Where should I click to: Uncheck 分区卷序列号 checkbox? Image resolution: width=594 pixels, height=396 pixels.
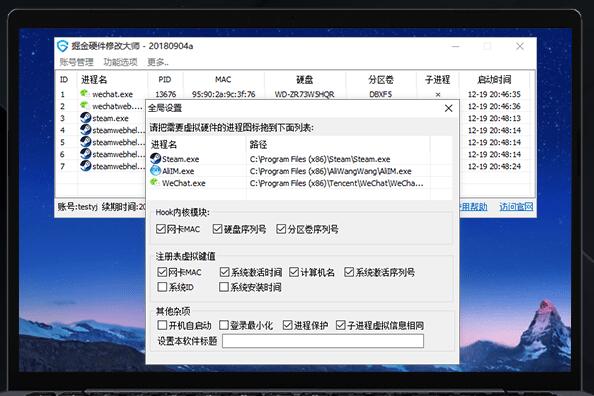pos(281,229)
